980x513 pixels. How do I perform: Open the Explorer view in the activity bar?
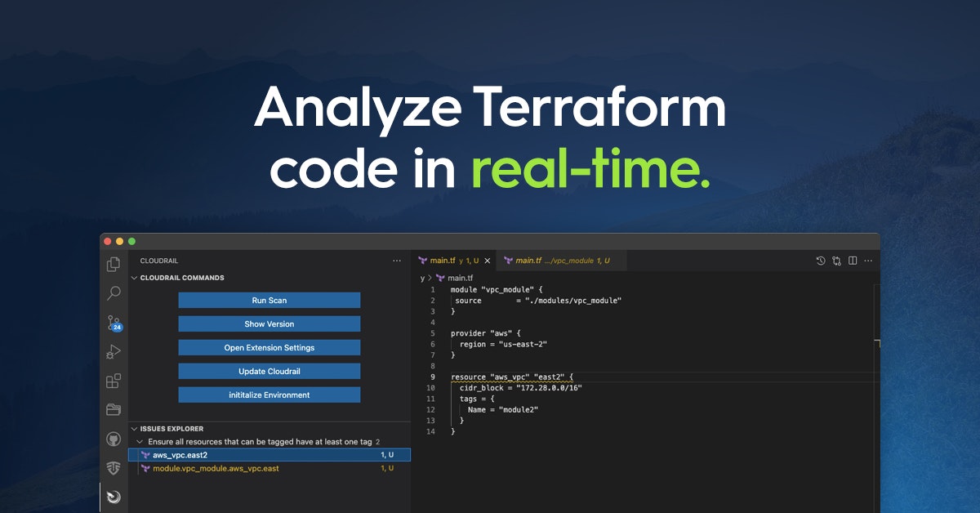(x=114, y=264)
